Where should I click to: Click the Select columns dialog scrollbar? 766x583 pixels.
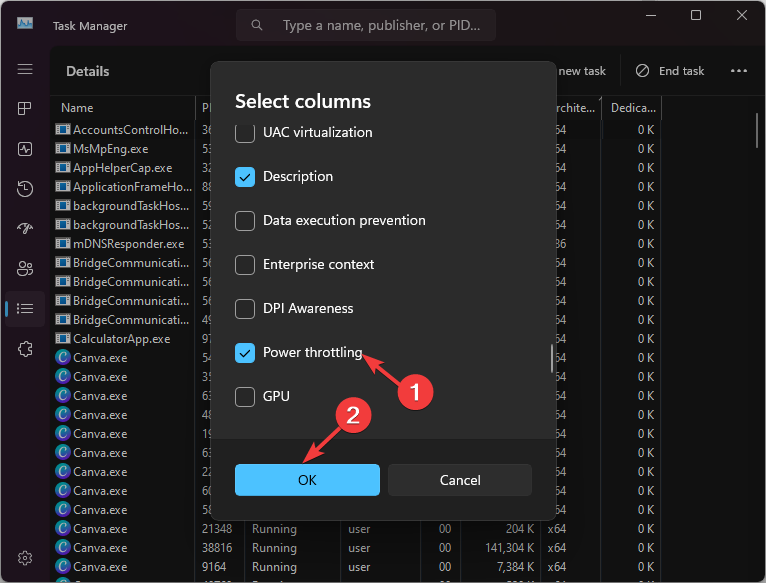pos(551,358)
